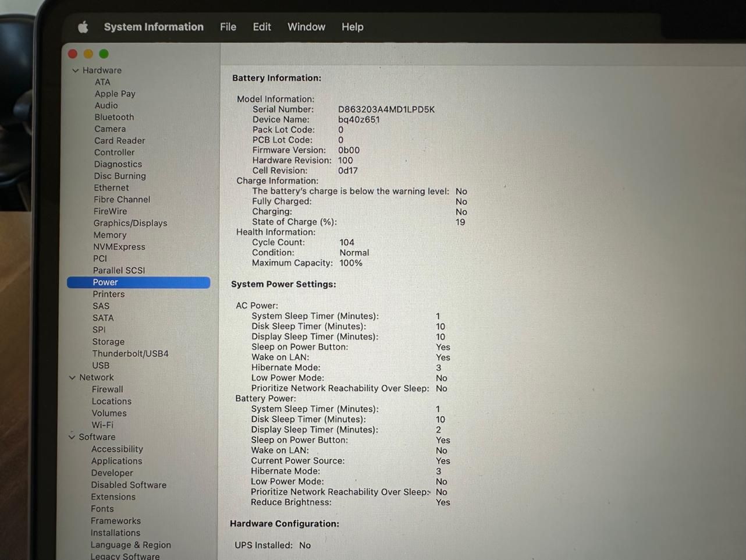
Task: Minimize the window with the yellow button
Action: point(88,54)
